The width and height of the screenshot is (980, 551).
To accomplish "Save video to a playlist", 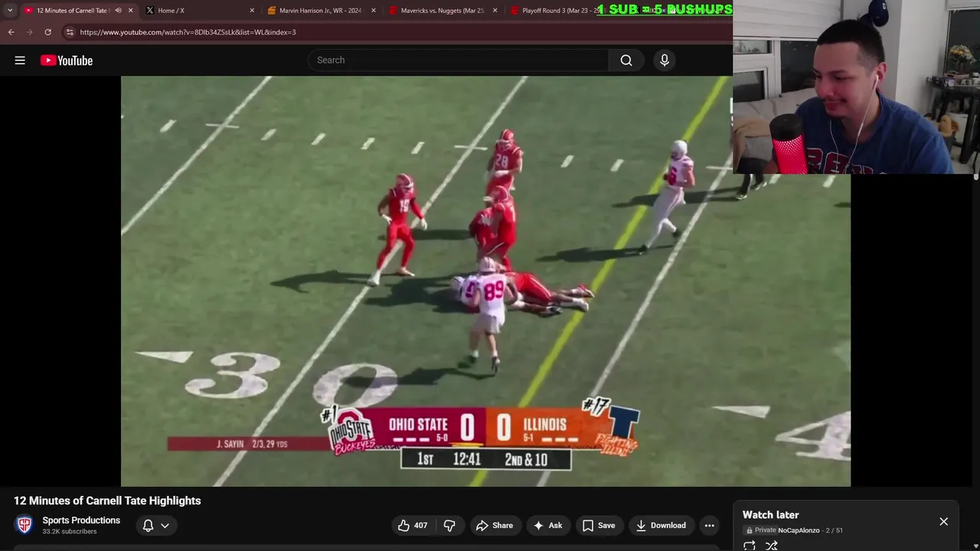I will coord(598,526).
